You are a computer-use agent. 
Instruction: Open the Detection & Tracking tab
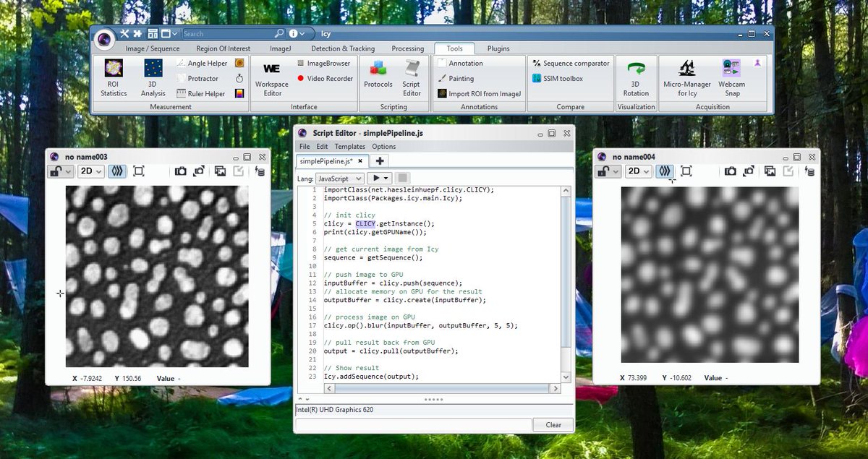pos(343,48)
